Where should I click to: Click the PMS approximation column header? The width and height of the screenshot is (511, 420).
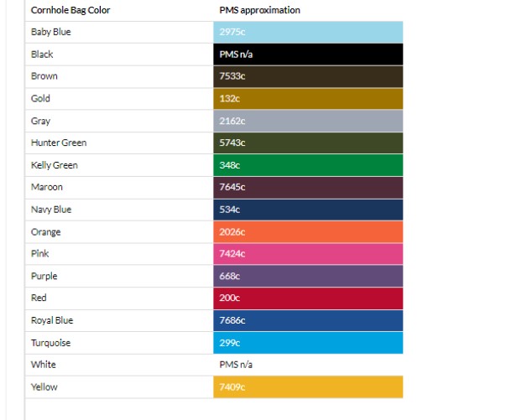[260, 10]
